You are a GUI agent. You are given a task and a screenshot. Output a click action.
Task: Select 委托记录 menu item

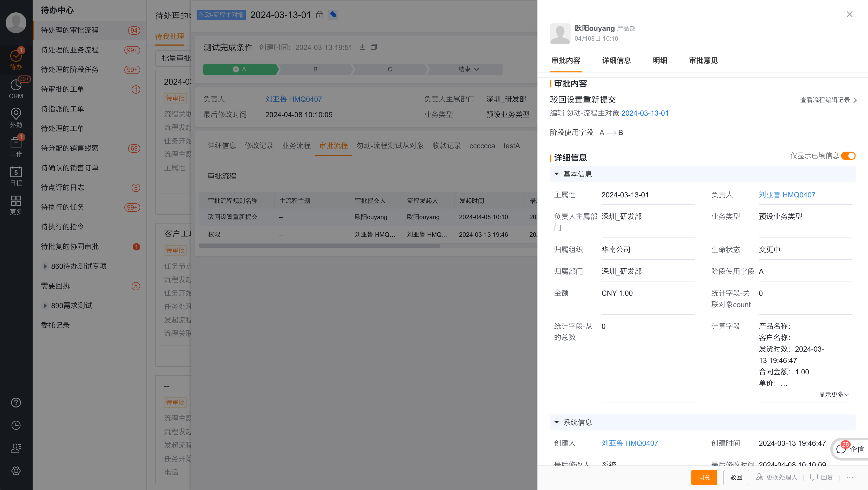(x=90, y=325)
